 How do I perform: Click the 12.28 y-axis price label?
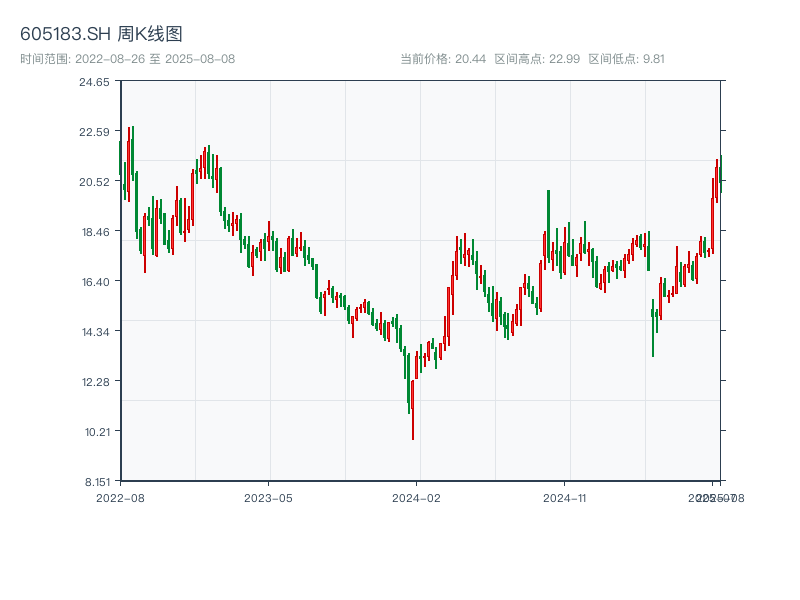pyautogui.click(x=94, y=382)
